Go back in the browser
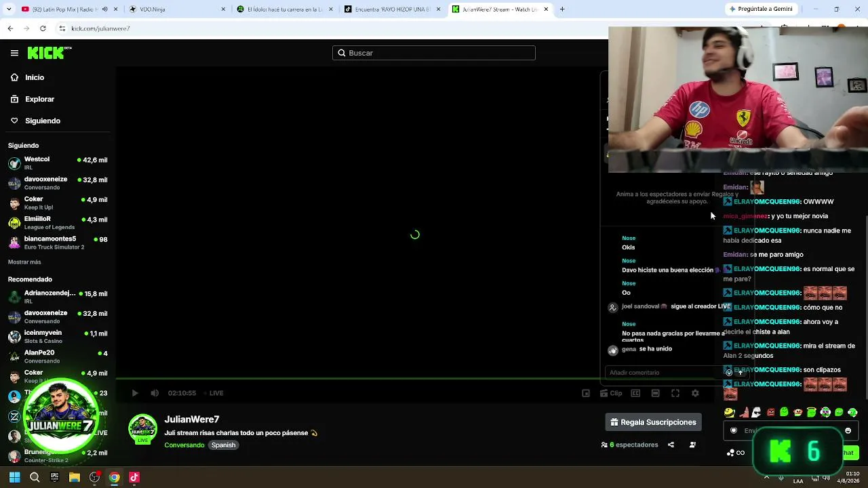This screenshot has height=488, width=868. [10, 28]
